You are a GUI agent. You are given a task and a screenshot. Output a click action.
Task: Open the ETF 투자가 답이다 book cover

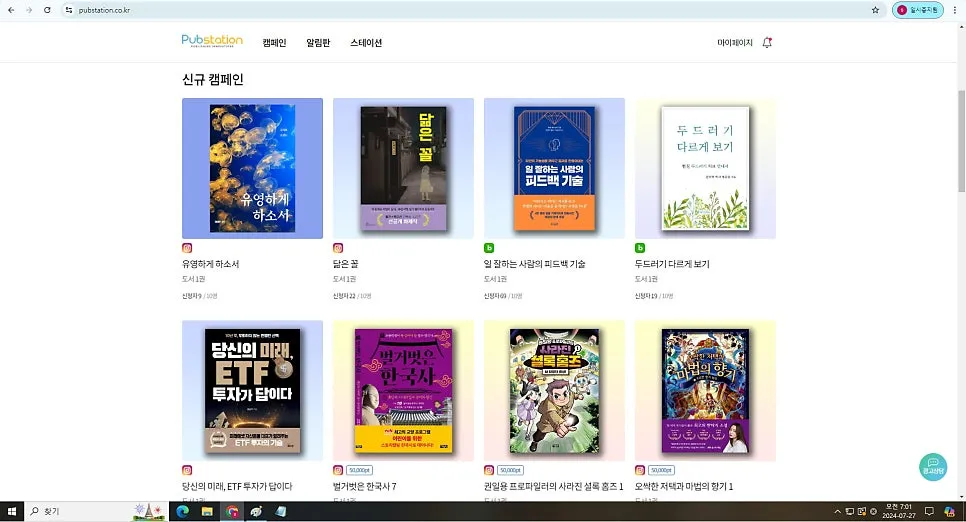pyautogui.click(x=252, y=391)
